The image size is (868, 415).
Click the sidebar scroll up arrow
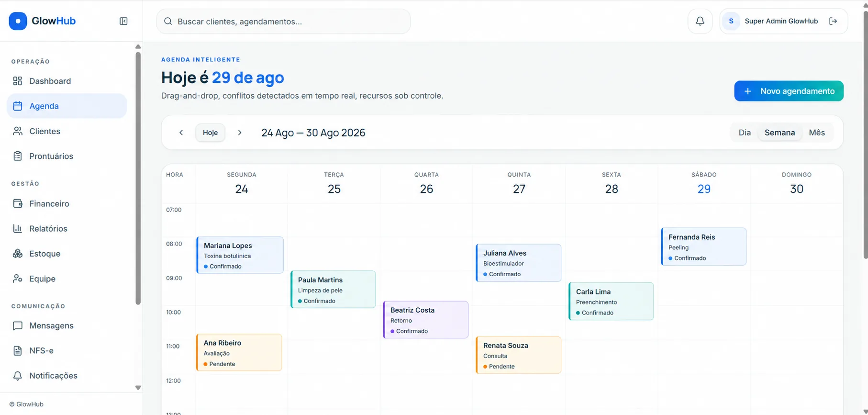click(138, 47)
